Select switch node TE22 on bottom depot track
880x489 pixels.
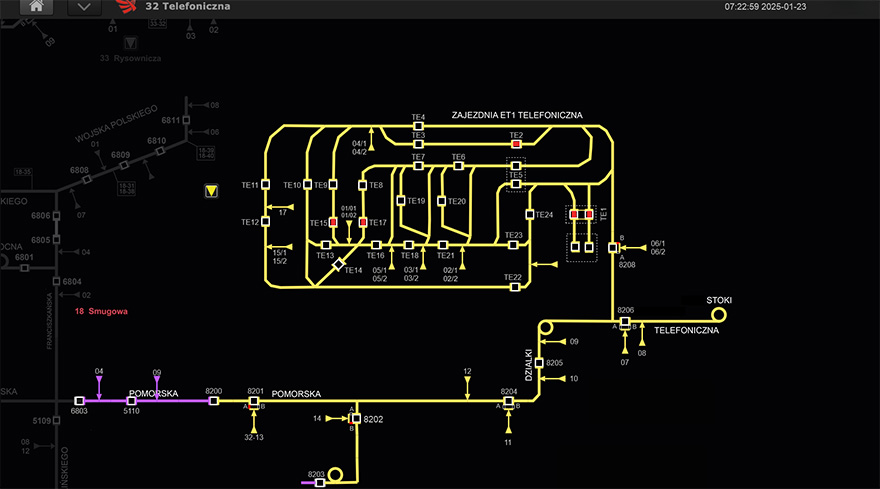pos(515,287)
